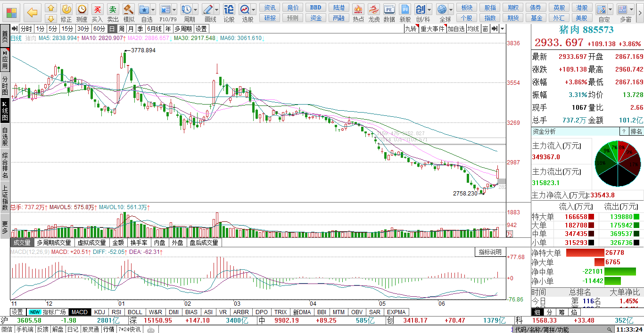The width and height of the screenshot is (644, 333).
Task: Click the 买入 buy icon
Action: (97, 13)
